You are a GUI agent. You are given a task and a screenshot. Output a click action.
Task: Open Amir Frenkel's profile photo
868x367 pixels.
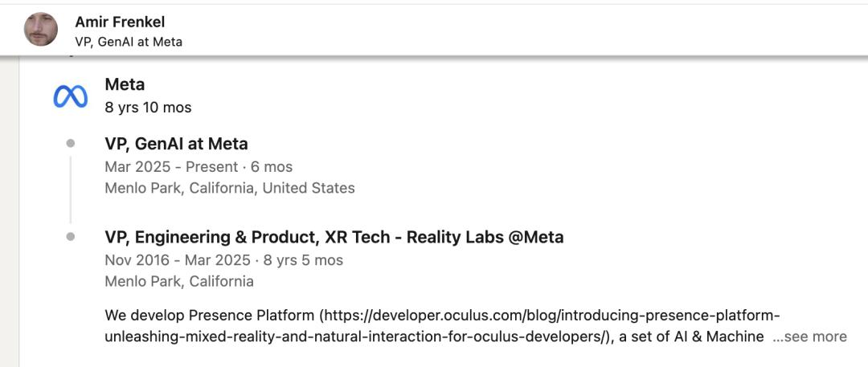point(41,29)
